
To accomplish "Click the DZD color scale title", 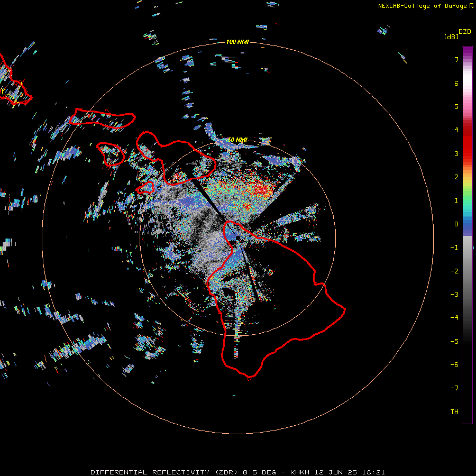I will (x=465, y=32).
